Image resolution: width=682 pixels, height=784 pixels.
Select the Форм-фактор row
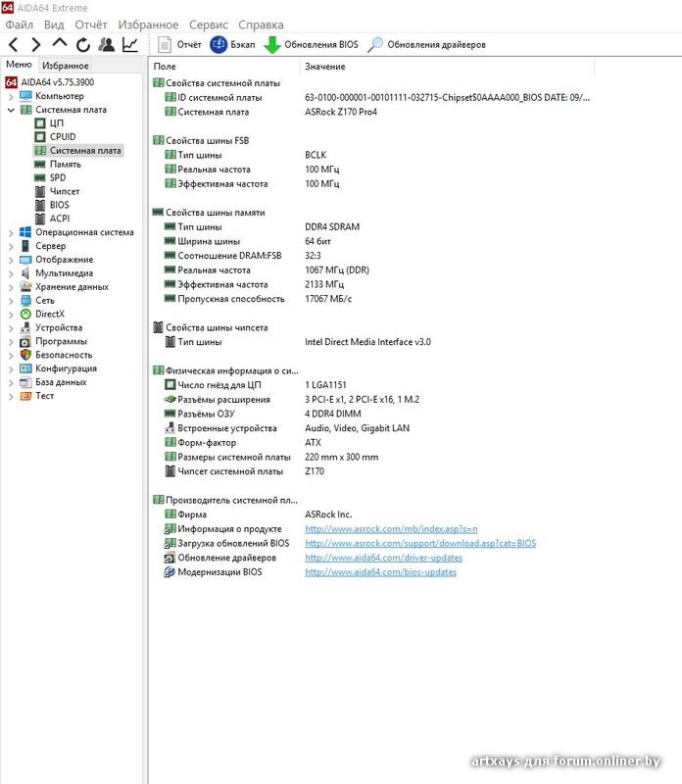click(x=243, y=443)
